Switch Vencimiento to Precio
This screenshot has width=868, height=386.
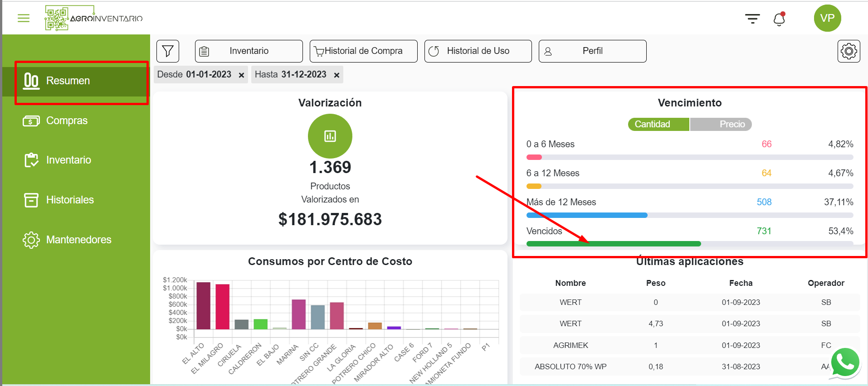(721, 124)
